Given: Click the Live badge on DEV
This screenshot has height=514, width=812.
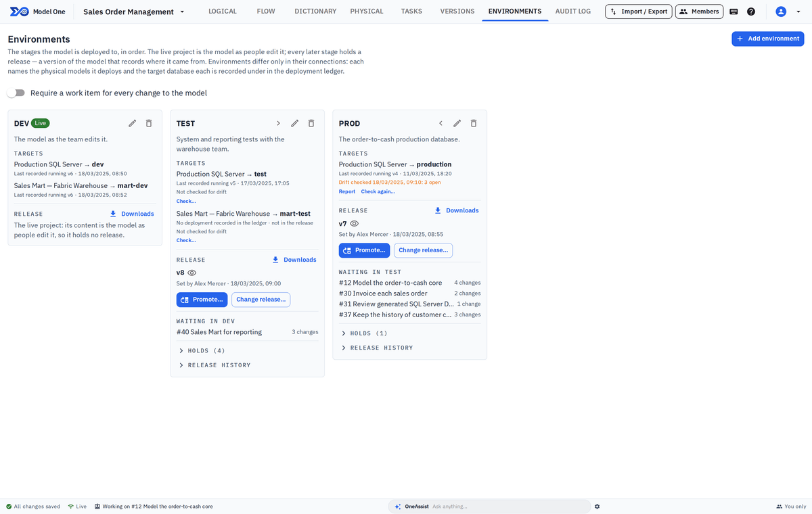Looking at the screenshot, I should click(41, 123).
